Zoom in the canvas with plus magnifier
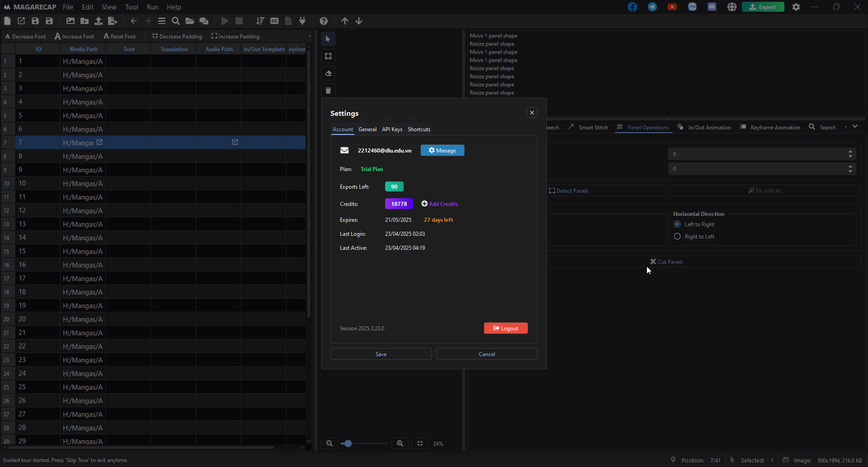 point(400,443)
